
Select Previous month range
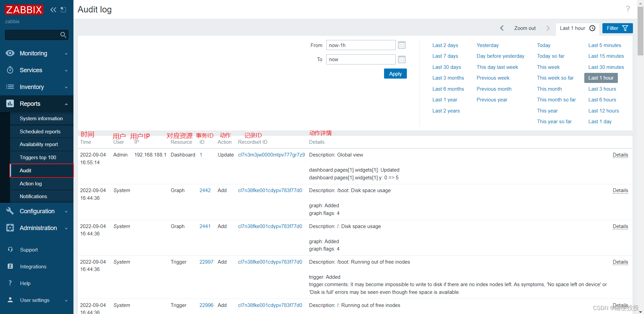click(x=494, y=89)
